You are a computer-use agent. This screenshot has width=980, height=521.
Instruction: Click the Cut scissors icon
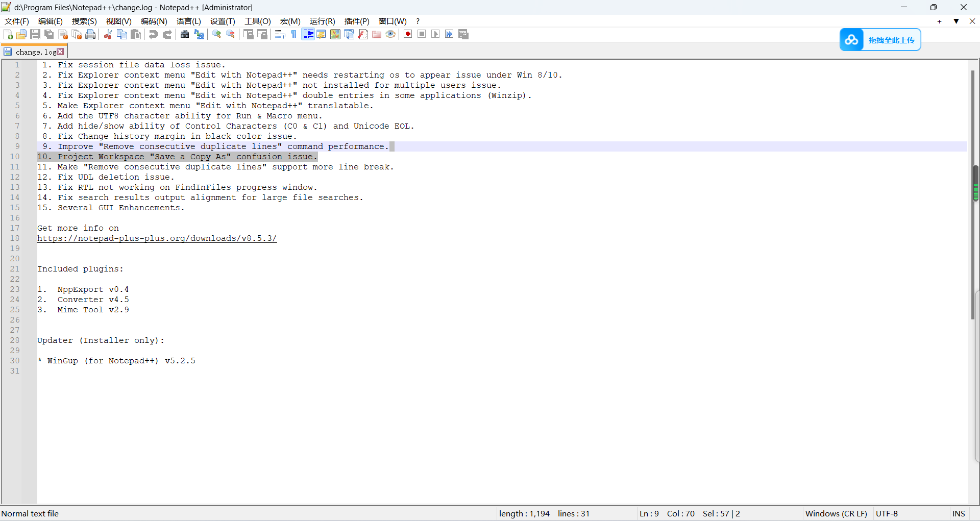pyautogui.click(x=108, y=34)
